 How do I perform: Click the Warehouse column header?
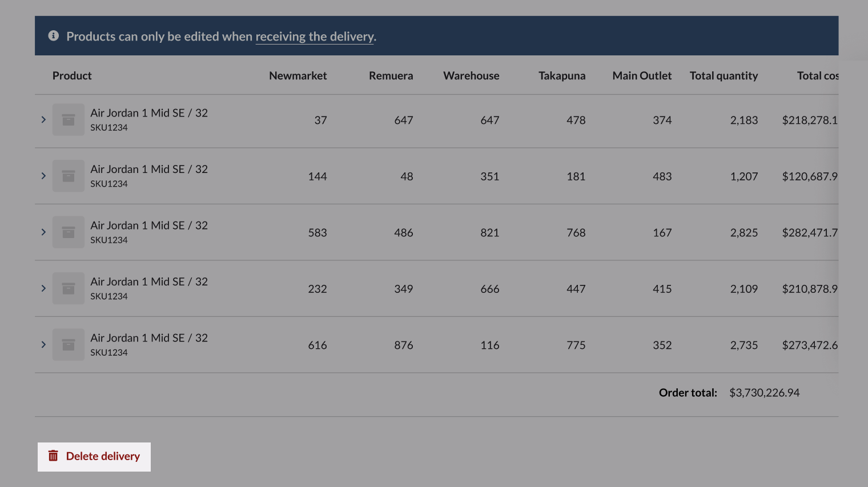point(471,75)
